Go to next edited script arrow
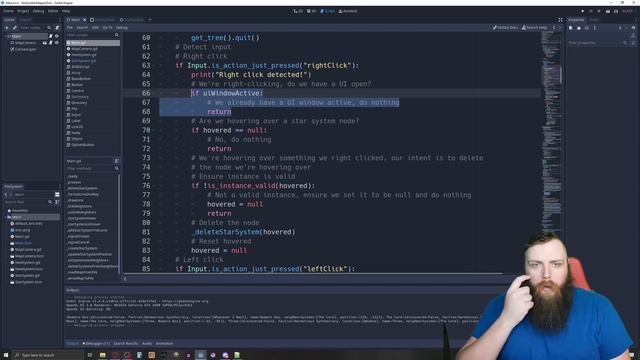This screenshot has width=640, height=360. (x=560, y=28)
